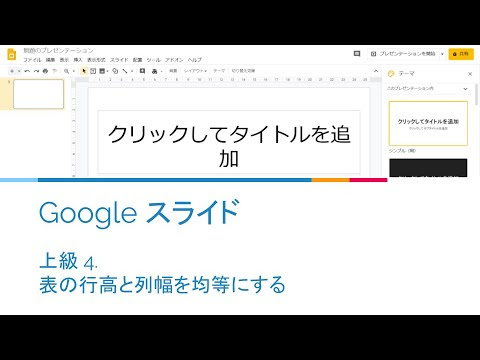Image resolution: width=480 pixels, height=360 pixels.
Task: Click the input tools あ icon
Action: (154, 71)
